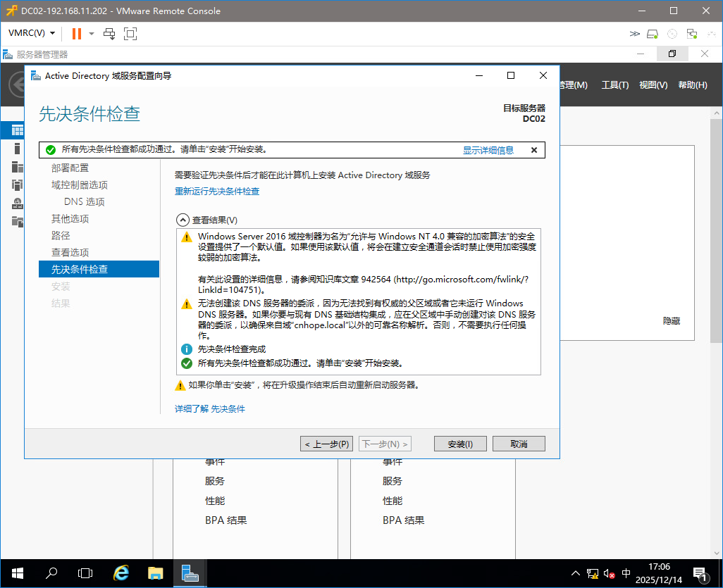Click the VMRC double-chevron expand icon
Viewport: 723px width, 588px height.
coord(634,34)
